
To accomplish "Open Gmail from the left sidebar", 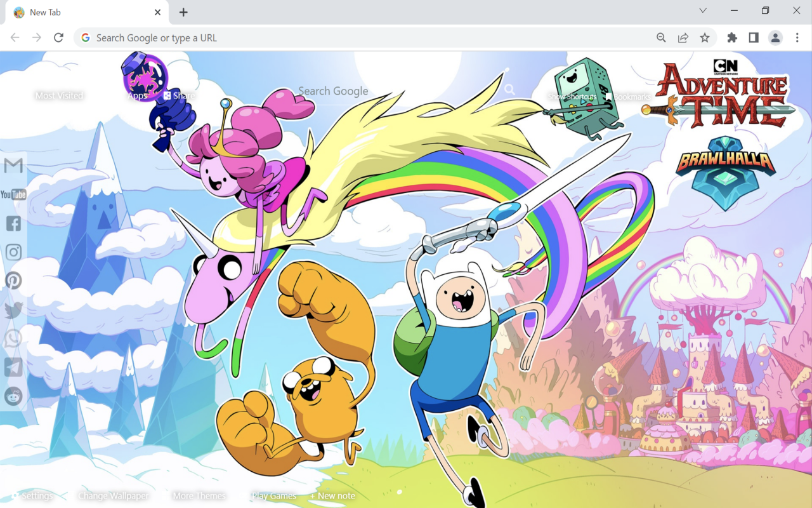I will point(13,166).
